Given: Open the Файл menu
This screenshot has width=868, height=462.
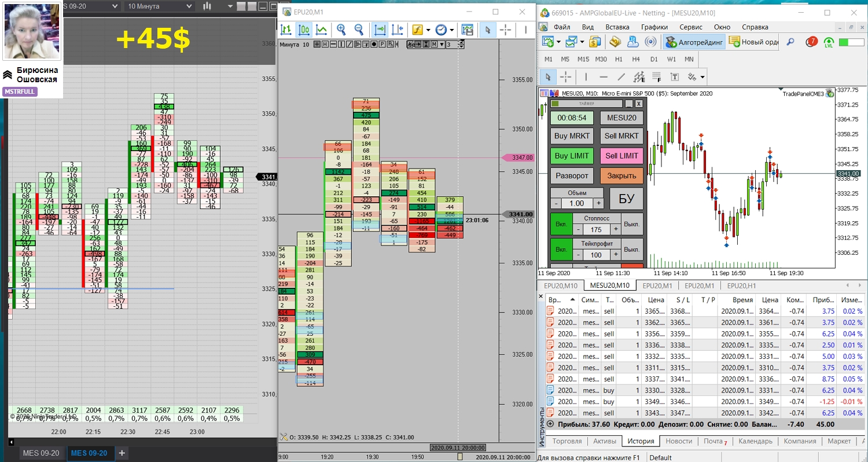Looking at the screenshot, I should [562, 27].
